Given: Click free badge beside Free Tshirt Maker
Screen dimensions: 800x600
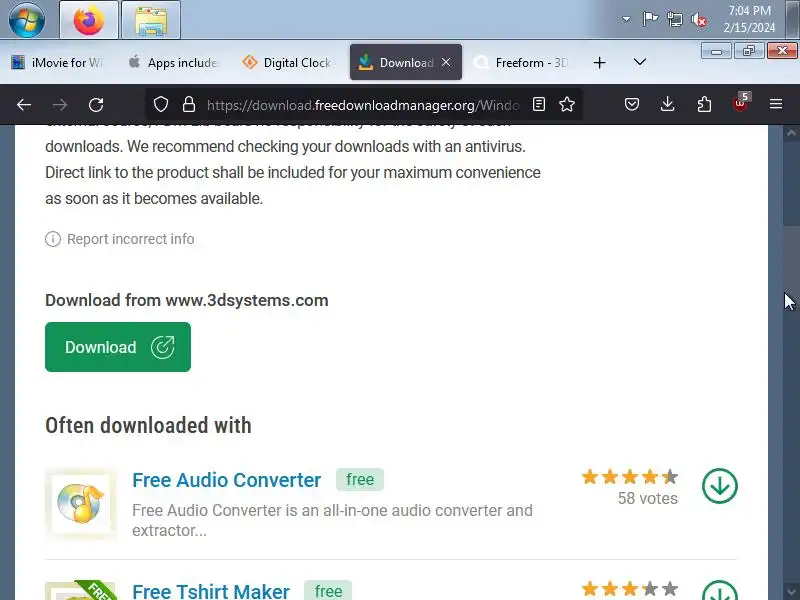Looking at the screenshot, I should (328, 590).
